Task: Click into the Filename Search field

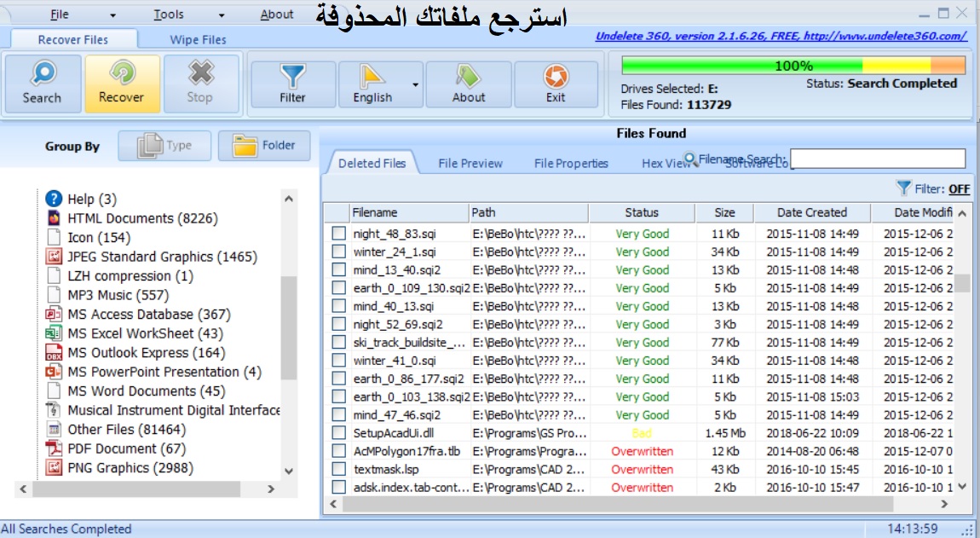Action: (x=878, y=159)
